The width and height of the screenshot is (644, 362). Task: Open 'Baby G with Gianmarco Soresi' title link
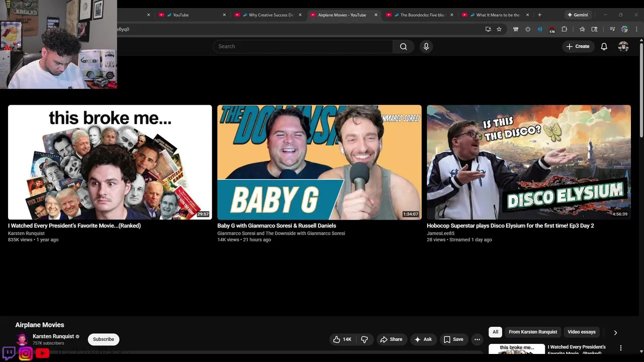click(277, 226)
